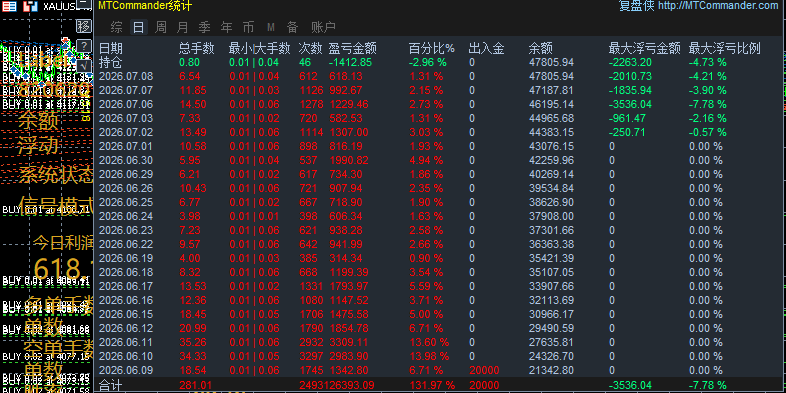Click the 总手数 column header
The height and width of the screenshot is (393, 786).
[x=196, y=49]
